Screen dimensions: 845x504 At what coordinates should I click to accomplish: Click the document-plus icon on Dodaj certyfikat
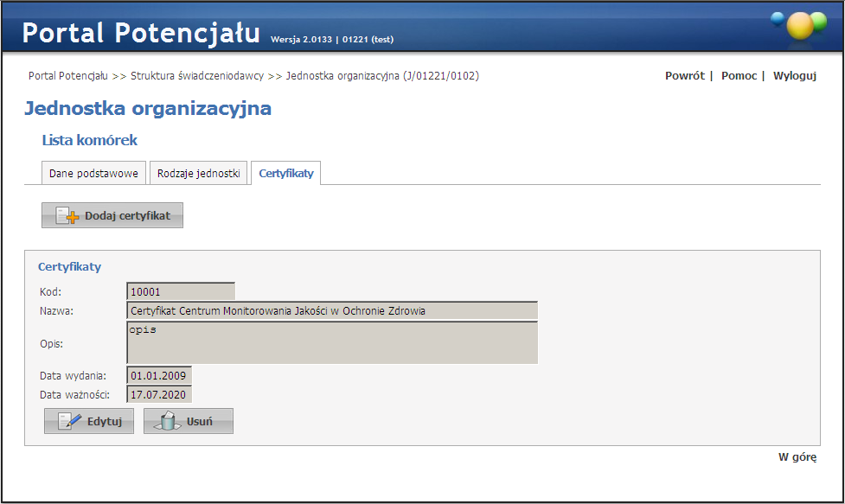[x=67, y=216]
